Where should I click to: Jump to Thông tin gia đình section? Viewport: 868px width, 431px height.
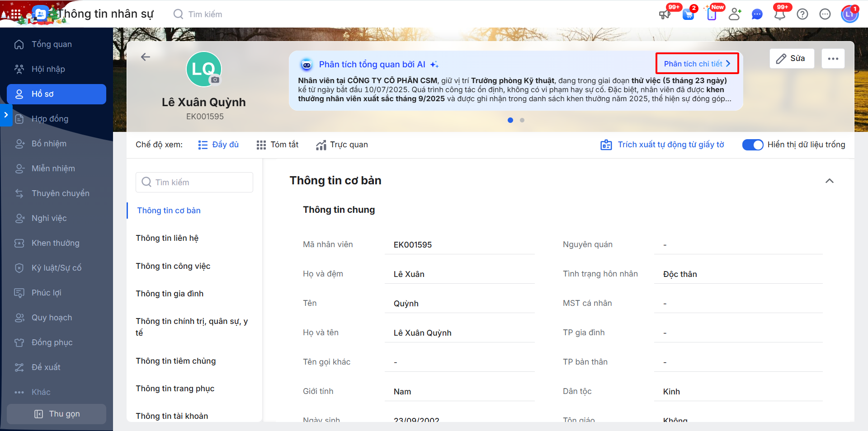[170, 294]
